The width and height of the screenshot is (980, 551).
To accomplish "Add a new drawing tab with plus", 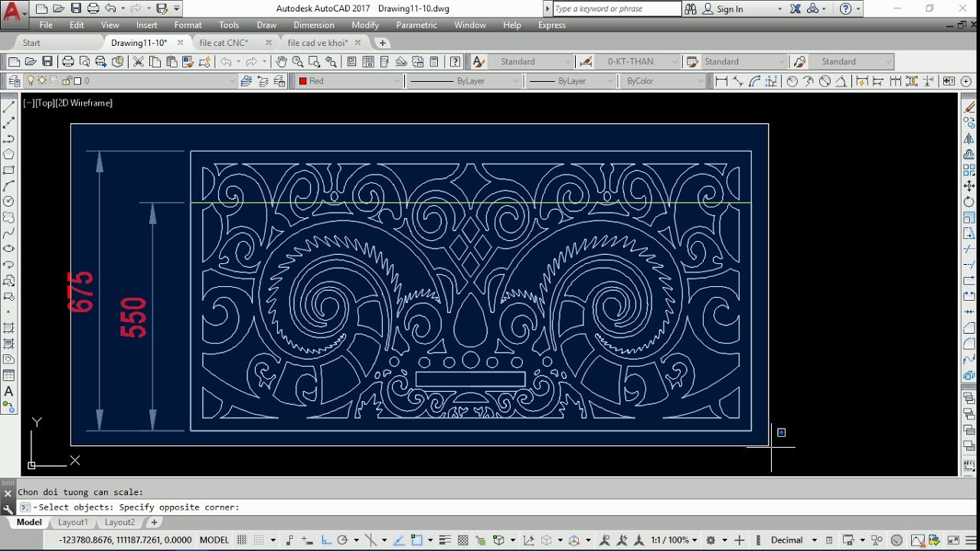I will (382, 43).
